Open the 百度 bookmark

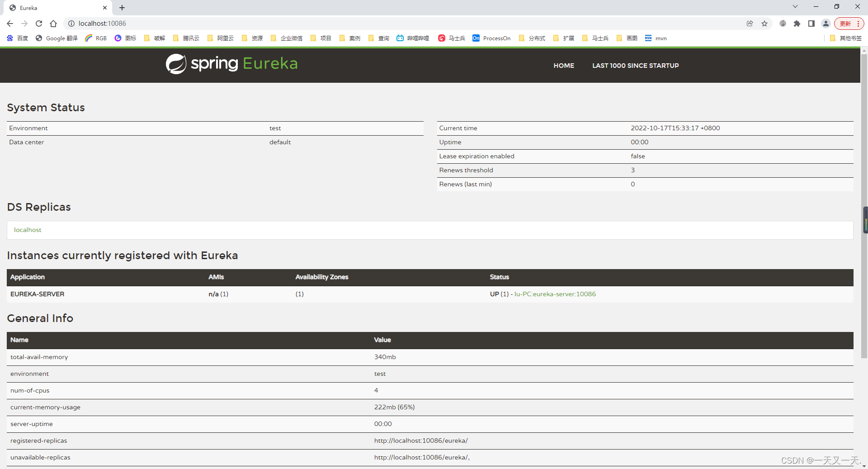click(18, 38)
